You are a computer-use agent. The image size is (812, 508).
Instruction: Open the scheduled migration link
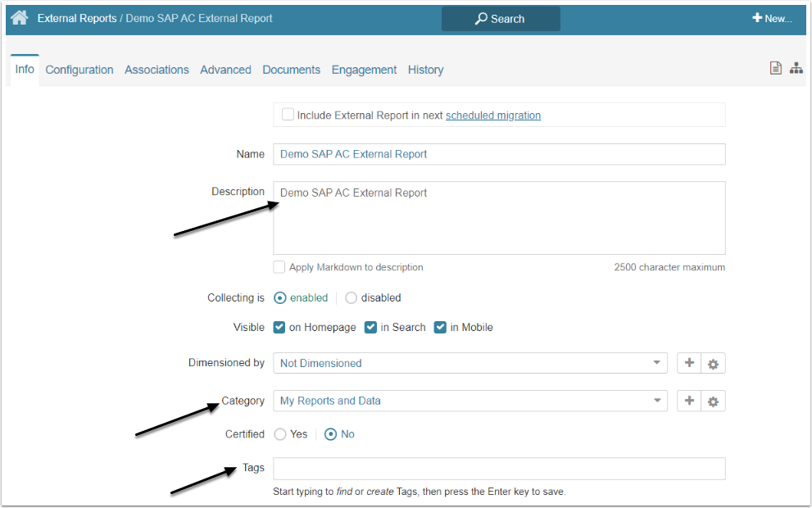tap(492, 116)
